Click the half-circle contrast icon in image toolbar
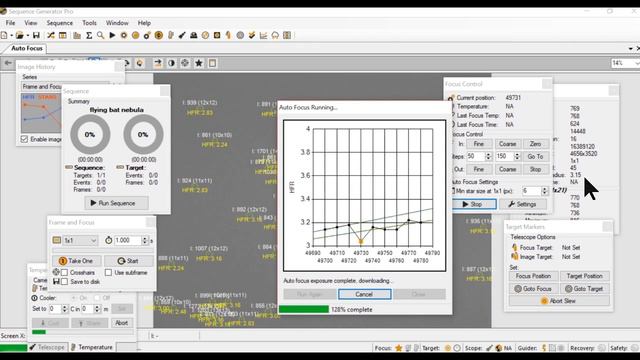640x360 pixels. [171, 63]
